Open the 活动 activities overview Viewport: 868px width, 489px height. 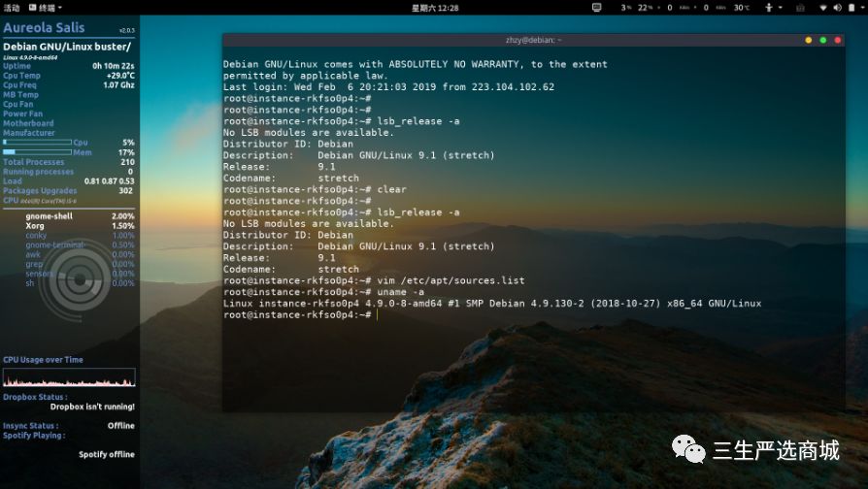(11, 8)
